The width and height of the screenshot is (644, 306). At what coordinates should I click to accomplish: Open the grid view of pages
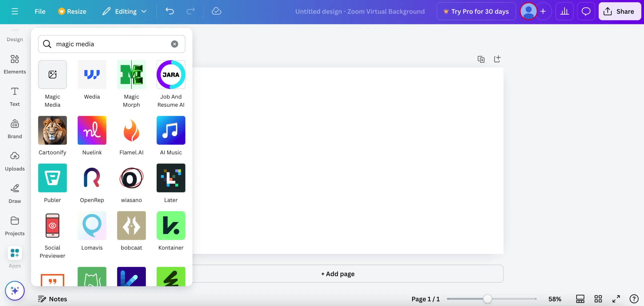tap(598, 299)
